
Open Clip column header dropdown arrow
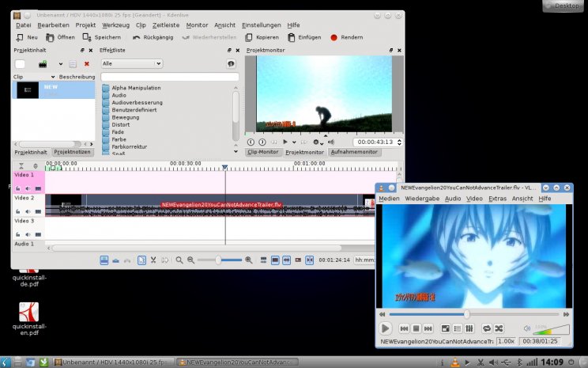tap(53, 77)
